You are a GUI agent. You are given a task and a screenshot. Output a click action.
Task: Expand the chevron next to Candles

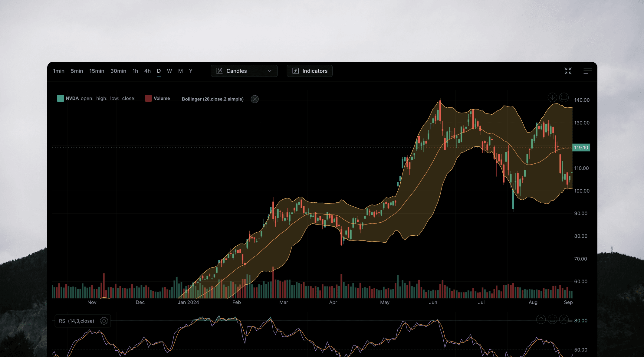269,71
